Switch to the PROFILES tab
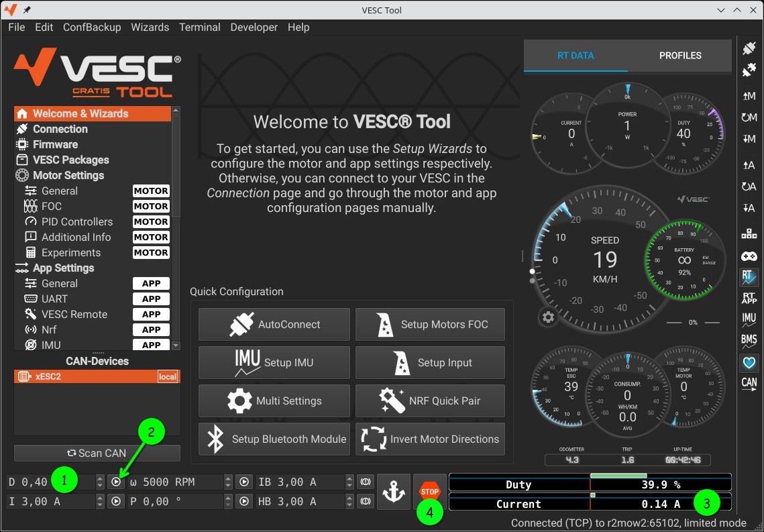This screenshot has width=764, height=532. [679, 56]
